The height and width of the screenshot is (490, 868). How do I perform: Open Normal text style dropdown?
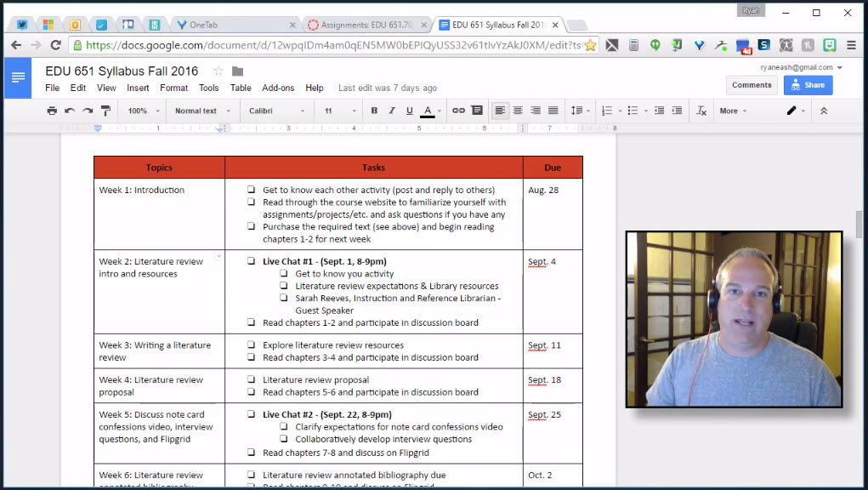tap(202, 111)
